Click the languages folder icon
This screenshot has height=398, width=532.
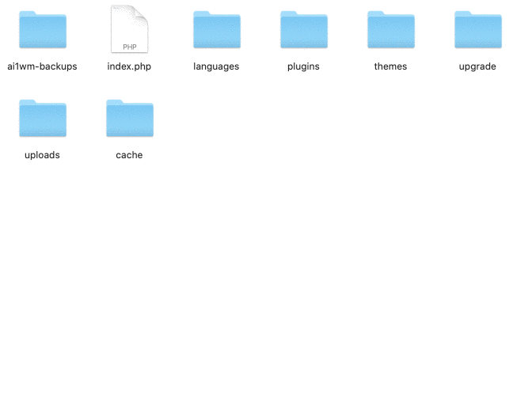click(x=216, y=30)
